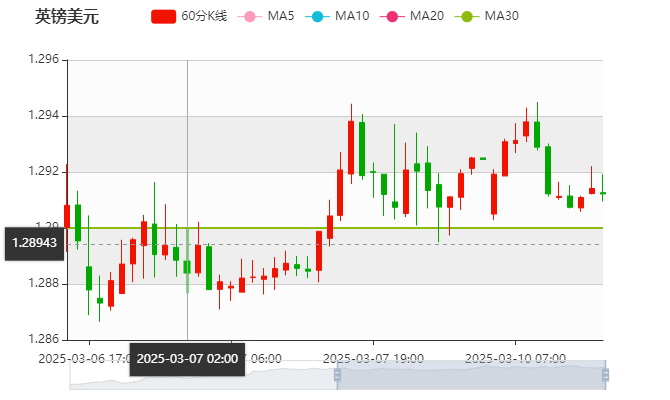Click the 2025-03-07 02:00 time tooltip label
Image resolution: width=670 pixels, height=400 pixels.
187,358
